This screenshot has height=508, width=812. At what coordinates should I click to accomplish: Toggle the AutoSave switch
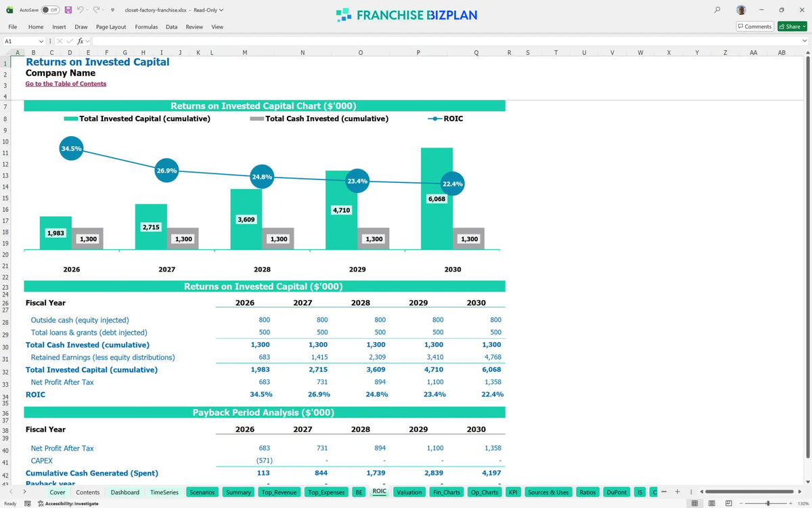coord(49,10)
